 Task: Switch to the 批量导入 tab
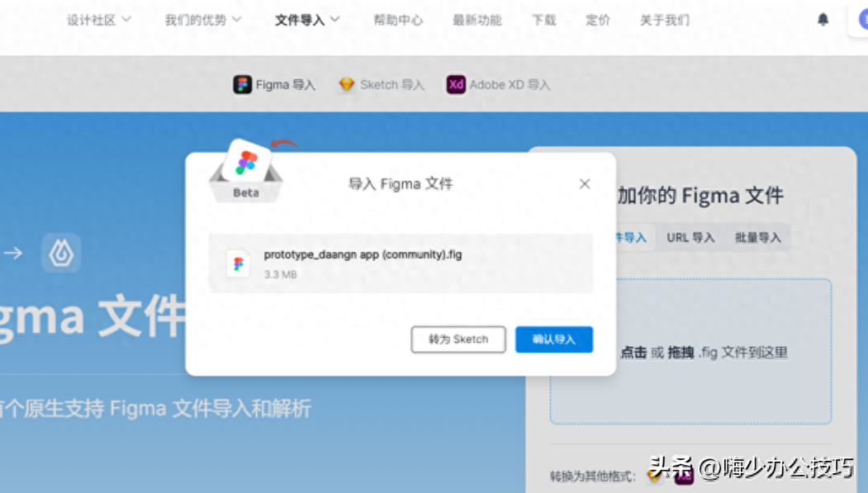coord(758,238)
